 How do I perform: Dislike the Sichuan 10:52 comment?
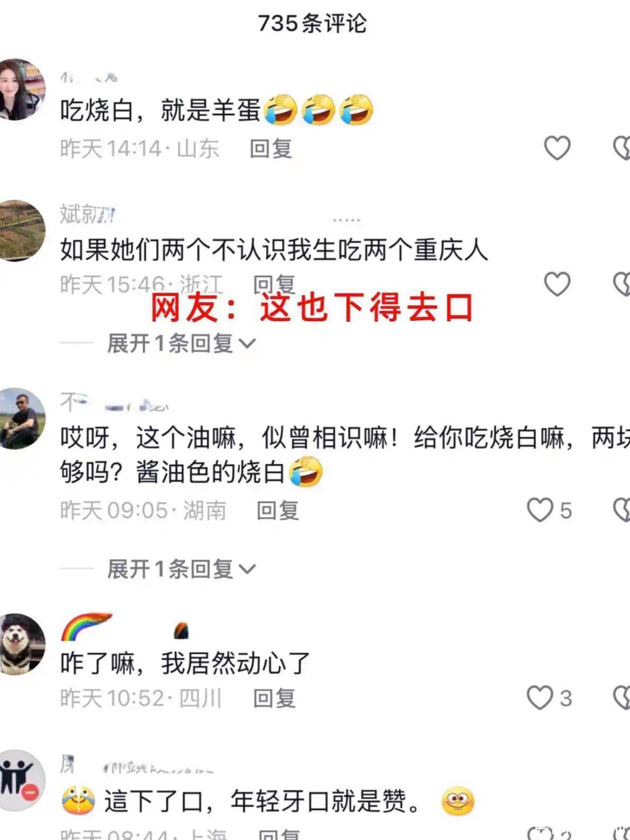(622, 698)
